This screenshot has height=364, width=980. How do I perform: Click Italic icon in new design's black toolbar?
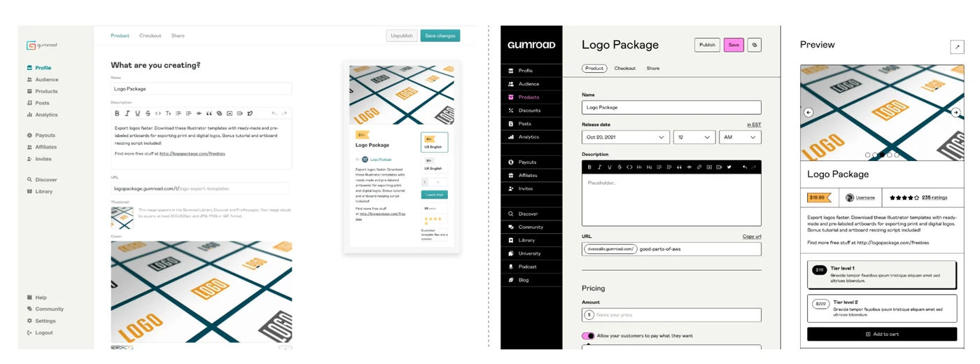click(x=599, y=167)
